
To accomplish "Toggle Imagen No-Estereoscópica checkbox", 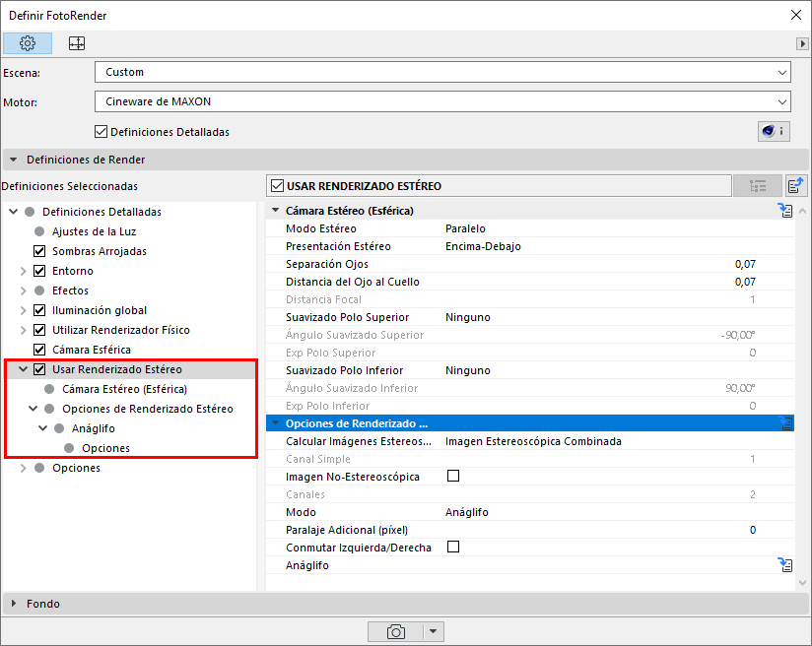I will (x=453, y=476).
